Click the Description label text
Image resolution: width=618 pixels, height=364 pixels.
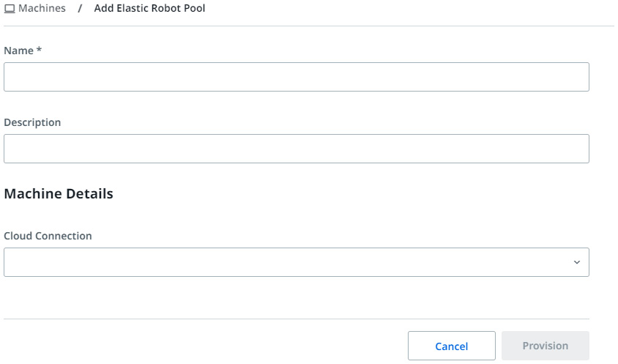point(32,122)
